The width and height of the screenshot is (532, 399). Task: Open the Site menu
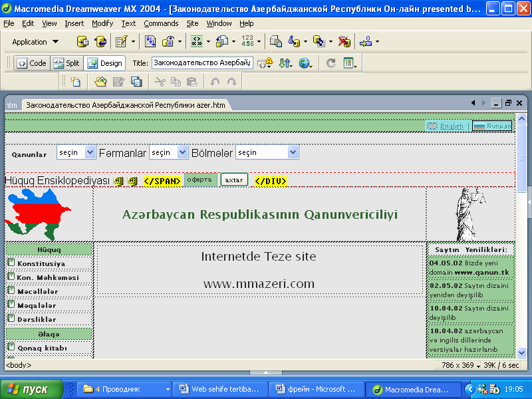[x=192, y=23]
